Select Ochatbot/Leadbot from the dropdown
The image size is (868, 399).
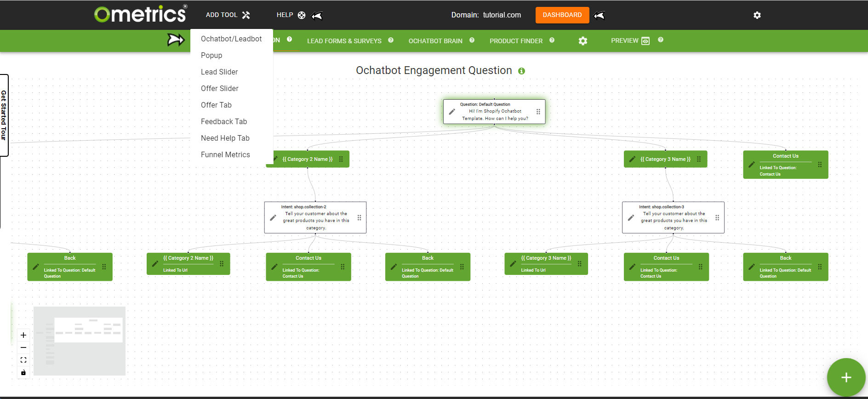[231, 39]
